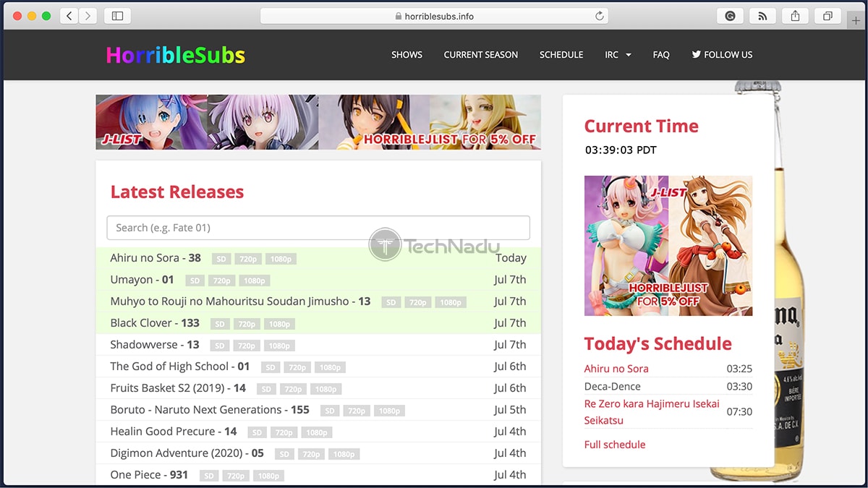Select 720p for Ahiru no Sora 38
The width and height of the screenshot is (868, 488).
pyautogui.click(x=247, y=259)
